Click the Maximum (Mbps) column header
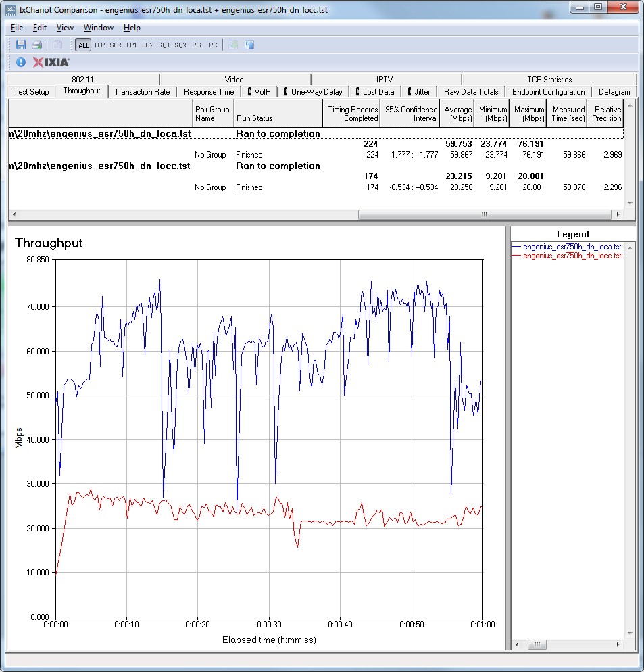 (x=528, y=114)
